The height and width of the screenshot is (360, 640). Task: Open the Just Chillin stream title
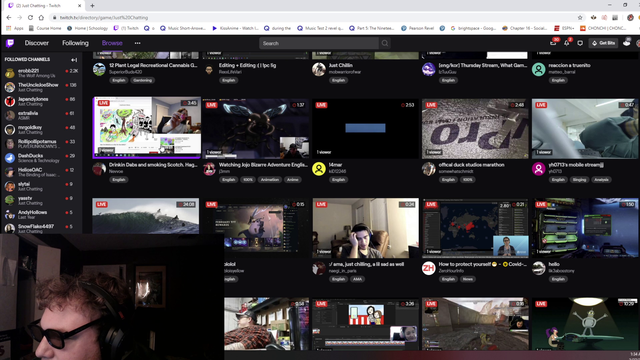pyautogui.click(x=340, y=65)
